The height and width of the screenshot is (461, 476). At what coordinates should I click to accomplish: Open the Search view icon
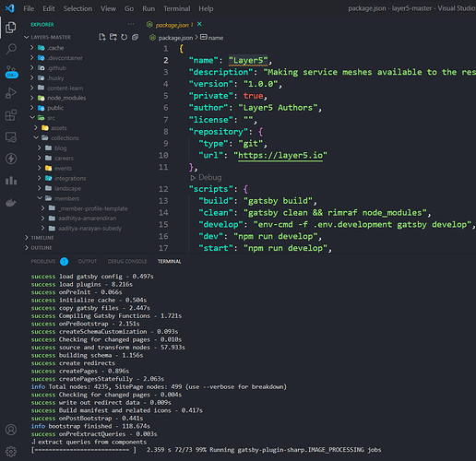click(x=11, y=49)
